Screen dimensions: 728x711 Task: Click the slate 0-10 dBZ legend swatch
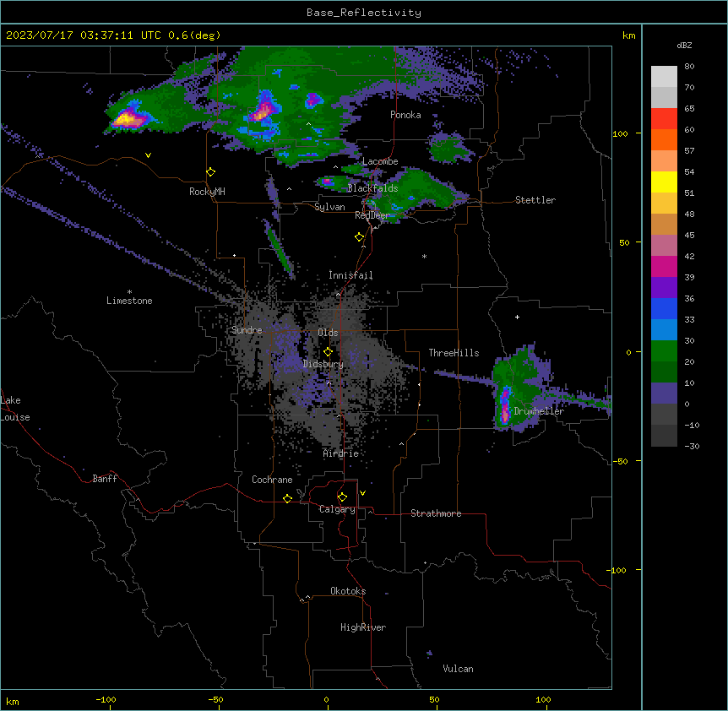click(x=664, y=393)
